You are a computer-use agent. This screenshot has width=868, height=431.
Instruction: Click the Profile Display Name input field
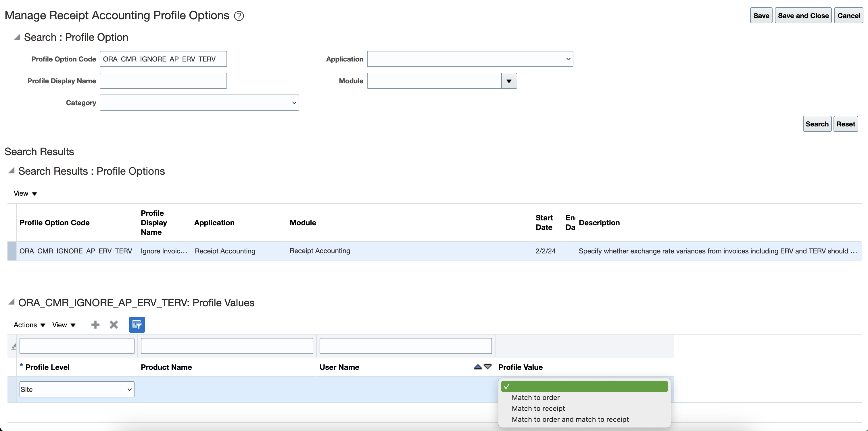coord(163,81)
